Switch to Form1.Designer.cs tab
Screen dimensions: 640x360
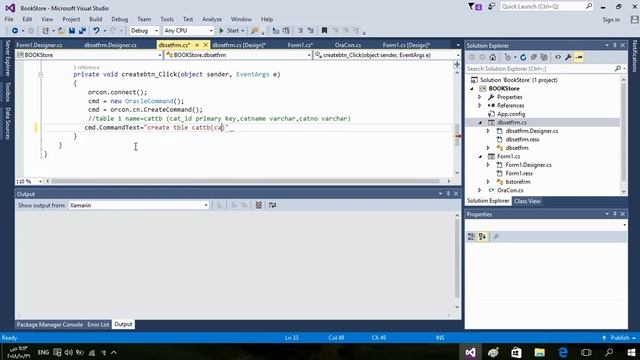40,45
